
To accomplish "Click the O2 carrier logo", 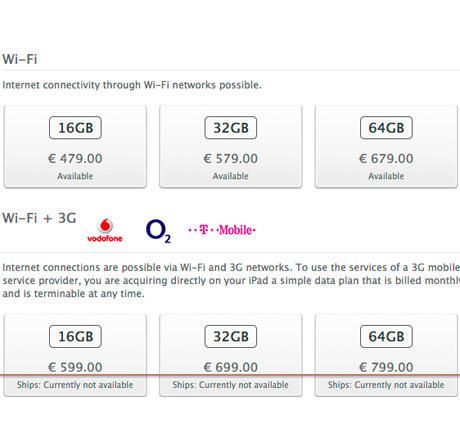I will 158,231.
